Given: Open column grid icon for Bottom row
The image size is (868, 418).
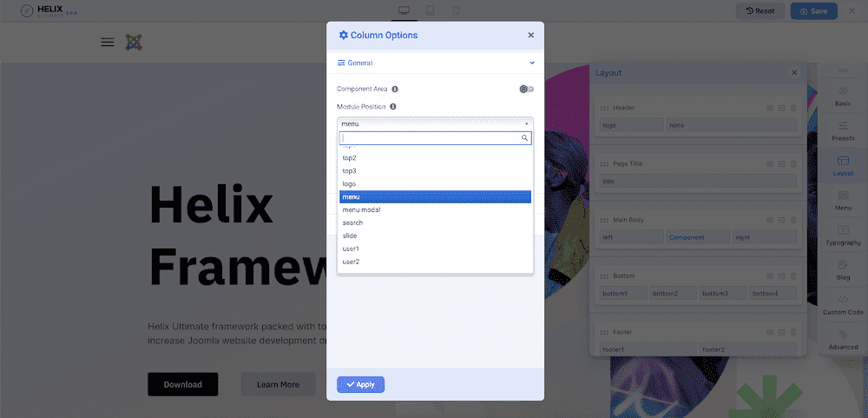Looking at the screenshot, I should click(770, 276).
